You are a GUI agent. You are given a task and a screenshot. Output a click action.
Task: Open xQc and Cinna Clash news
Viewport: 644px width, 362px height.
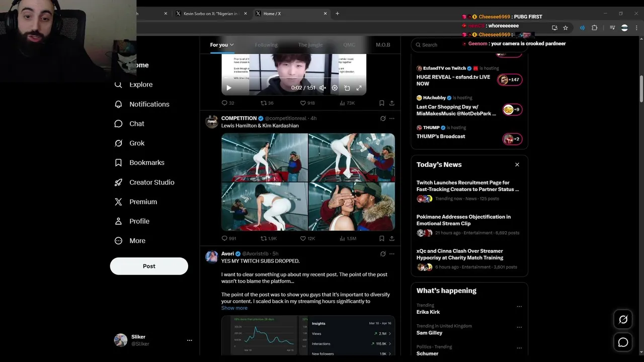coord(469,258)
